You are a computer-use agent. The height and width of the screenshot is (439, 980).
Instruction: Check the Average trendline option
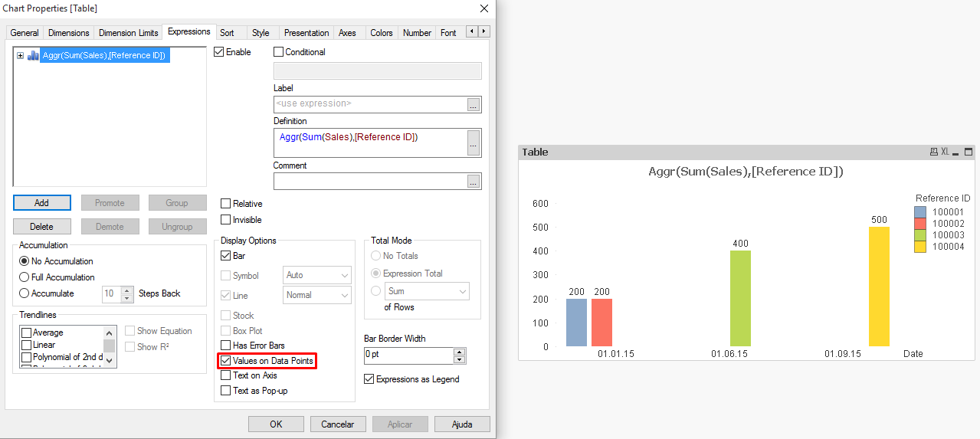coord(27,333)
